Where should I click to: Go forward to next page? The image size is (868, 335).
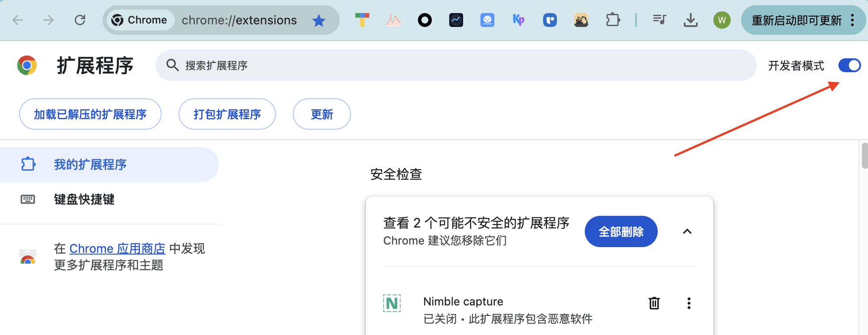tap(49, 20)
